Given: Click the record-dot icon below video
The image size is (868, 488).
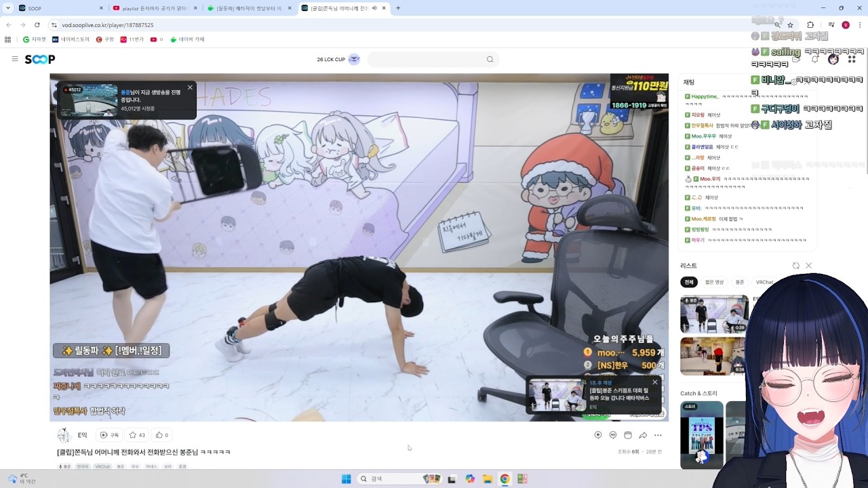Looking at the screenshot, I should click(x=598, y=435).
